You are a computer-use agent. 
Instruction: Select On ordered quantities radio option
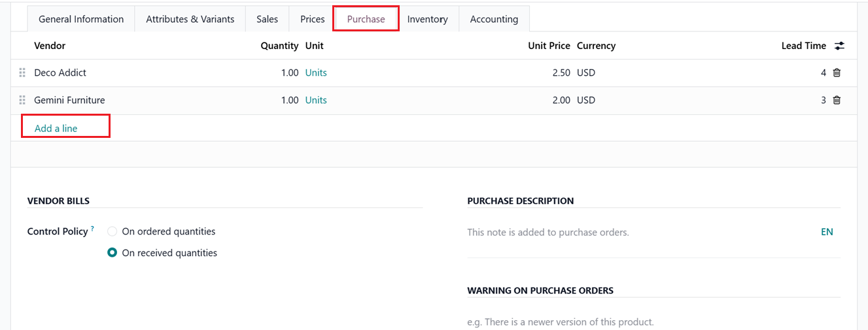click(x=113, y=231)
